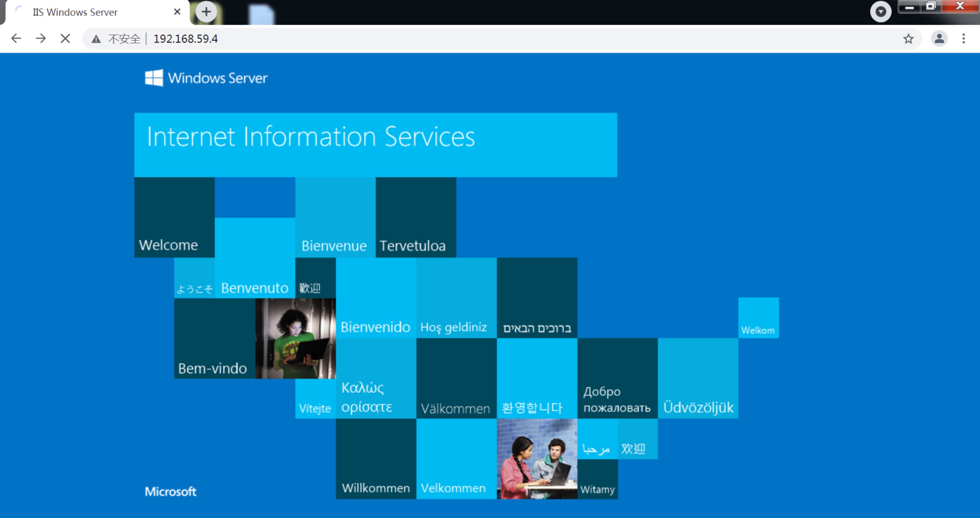This screenshot has height=518, width=980.
Task: Click the not-secure warning triangle icon
Action: pyautogui.click(x=96, y=39)
